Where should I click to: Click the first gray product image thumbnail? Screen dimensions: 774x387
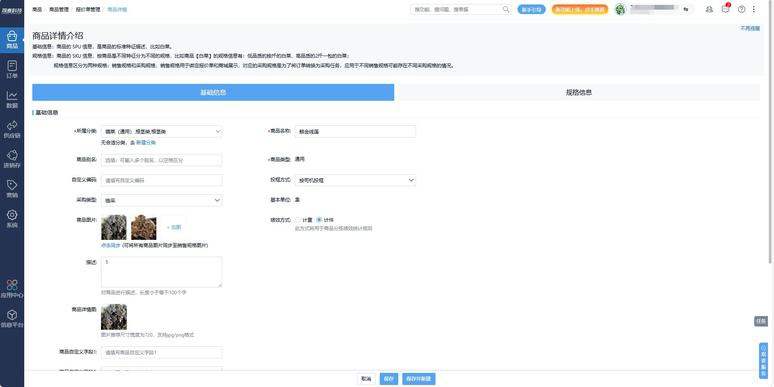114,228
